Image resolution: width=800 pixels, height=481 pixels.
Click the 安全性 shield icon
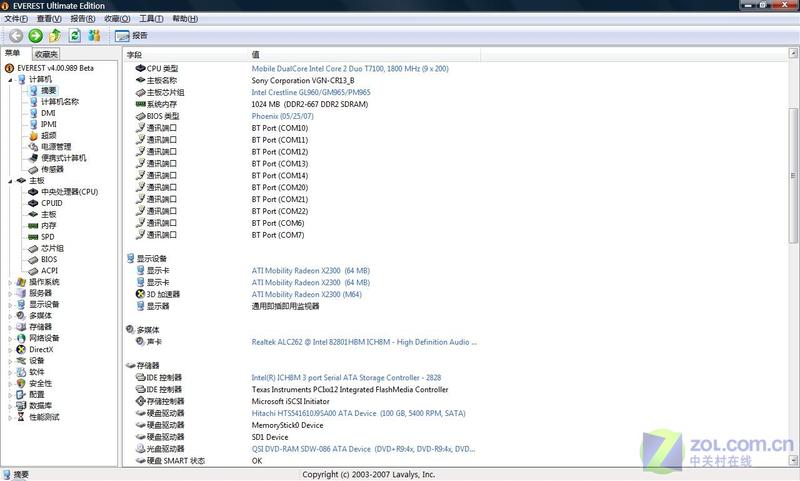21,383
